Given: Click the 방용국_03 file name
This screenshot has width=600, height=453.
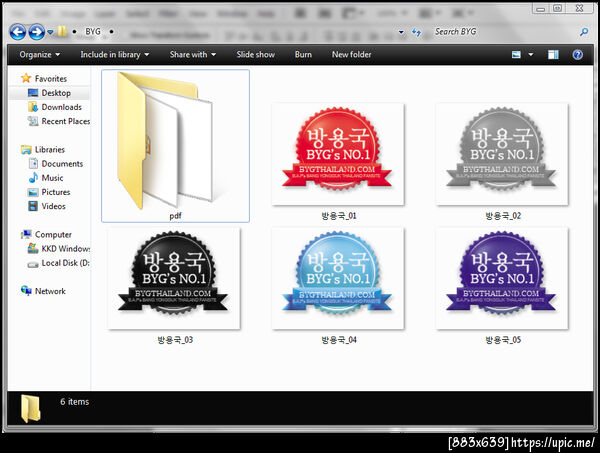Looking at the screenshot, I should [175, 340].
